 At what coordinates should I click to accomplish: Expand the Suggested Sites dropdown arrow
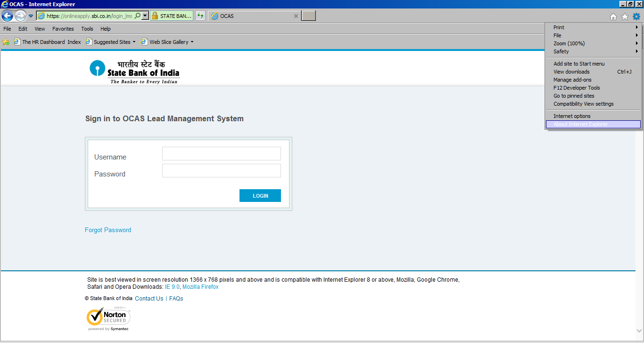coord(134,42)
